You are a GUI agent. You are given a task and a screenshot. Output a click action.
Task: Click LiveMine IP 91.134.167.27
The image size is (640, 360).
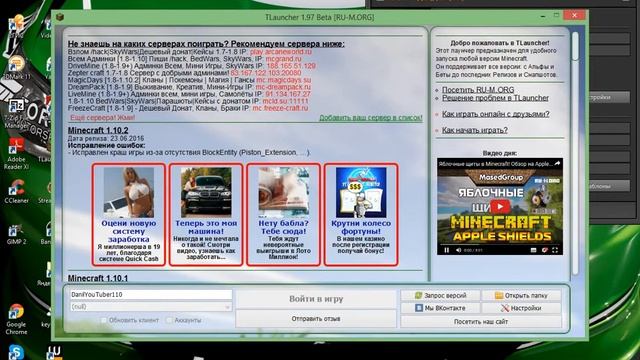[x=288, y=94]
